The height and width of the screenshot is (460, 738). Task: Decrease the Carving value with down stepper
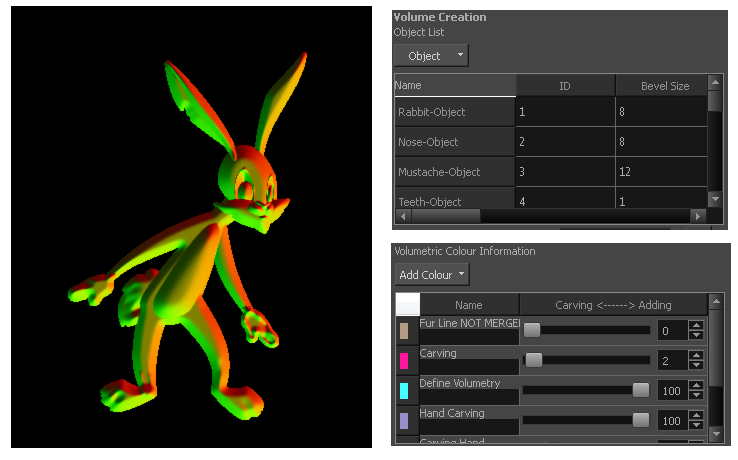click(x=696, y=365)
